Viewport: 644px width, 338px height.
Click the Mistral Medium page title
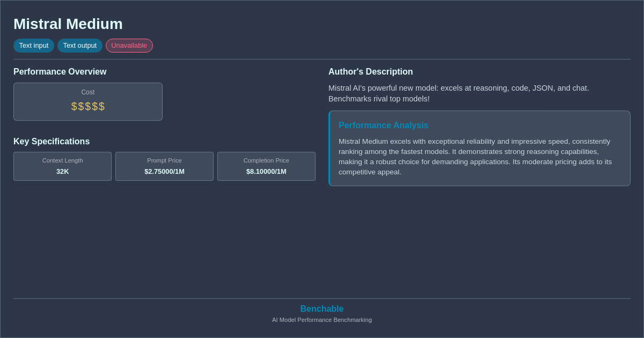pos(68,24)
